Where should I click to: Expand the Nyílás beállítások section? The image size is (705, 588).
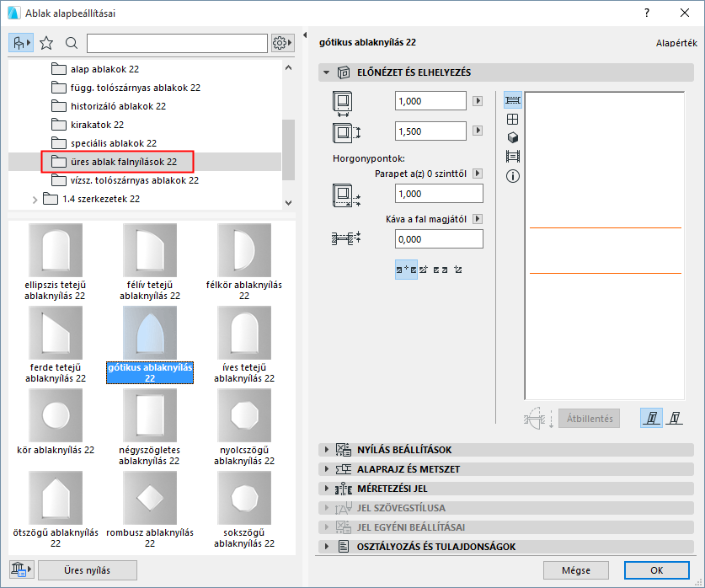click(327, 450)
